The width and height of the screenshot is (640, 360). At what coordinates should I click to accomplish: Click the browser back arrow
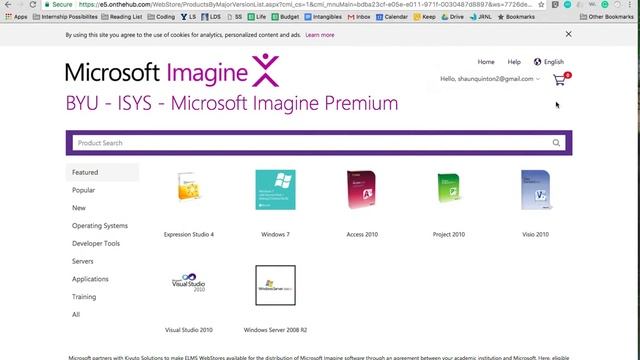click(8, 4)
